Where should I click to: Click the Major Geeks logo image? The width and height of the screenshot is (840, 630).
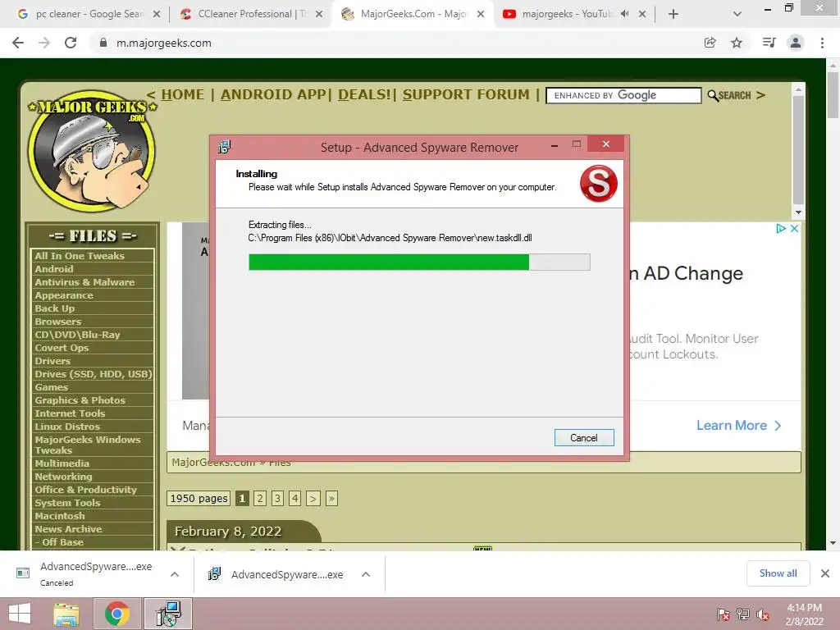point(92,151)
